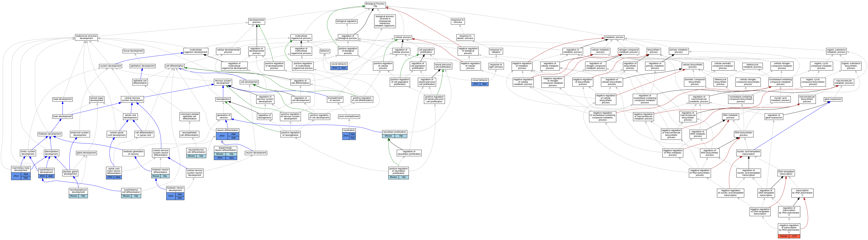Select the 'brain development' node

point(62,116)
